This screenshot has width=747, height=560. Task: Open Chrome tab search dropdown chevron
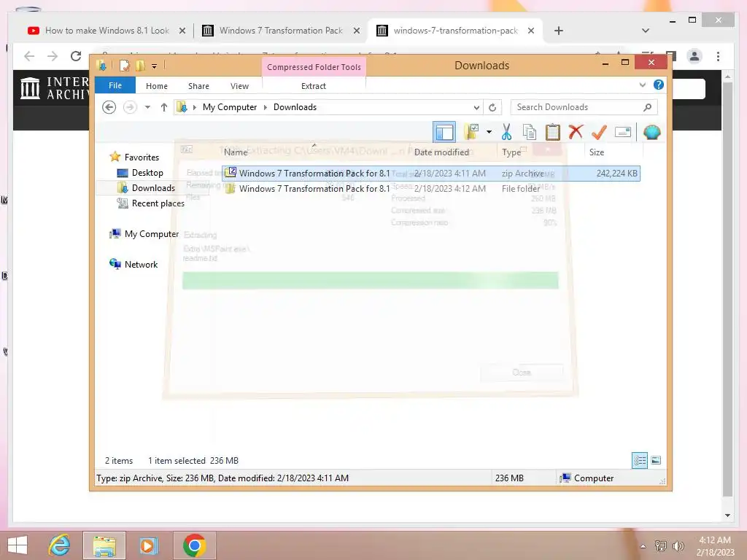(x=646, y=31)
